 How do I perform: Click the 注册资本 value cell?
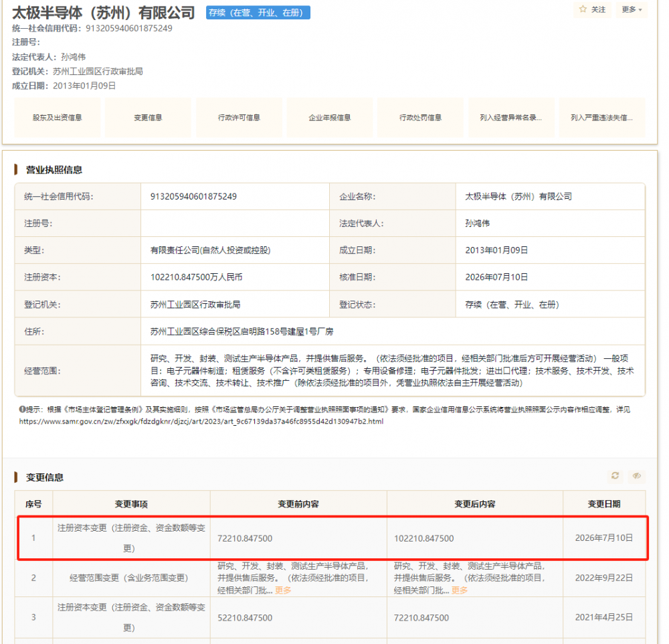pos(235,277)
